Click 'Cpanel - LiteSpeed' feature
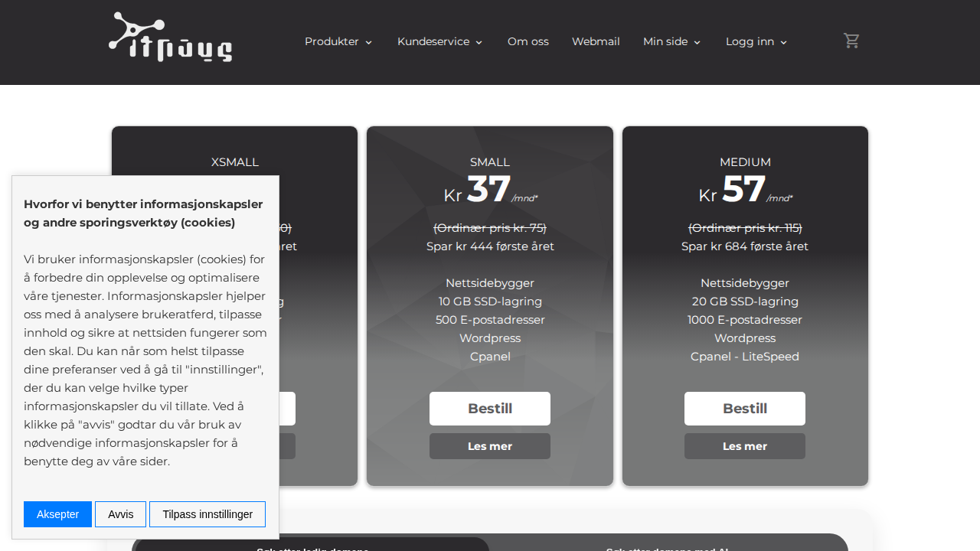Screen dimensions: 980x551 pyautogui.click(x=745, y=357)
